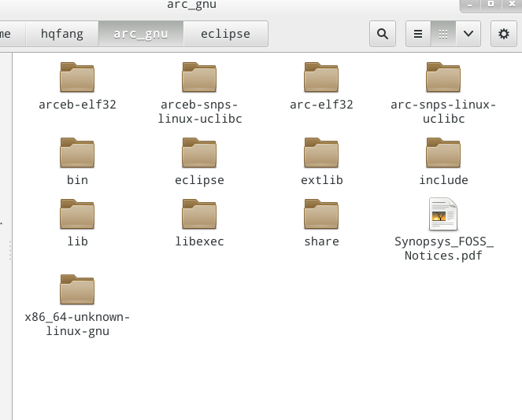The image size is (522, 420).
Task: Go to hqfang in the path bar
Action: point(62,34)
